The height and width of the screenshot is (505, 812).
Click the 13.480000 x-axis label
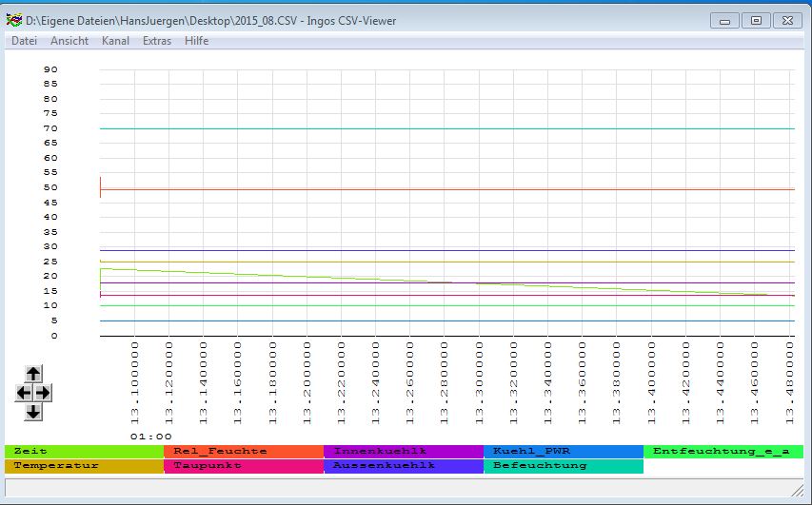click(x=789, y=383)
